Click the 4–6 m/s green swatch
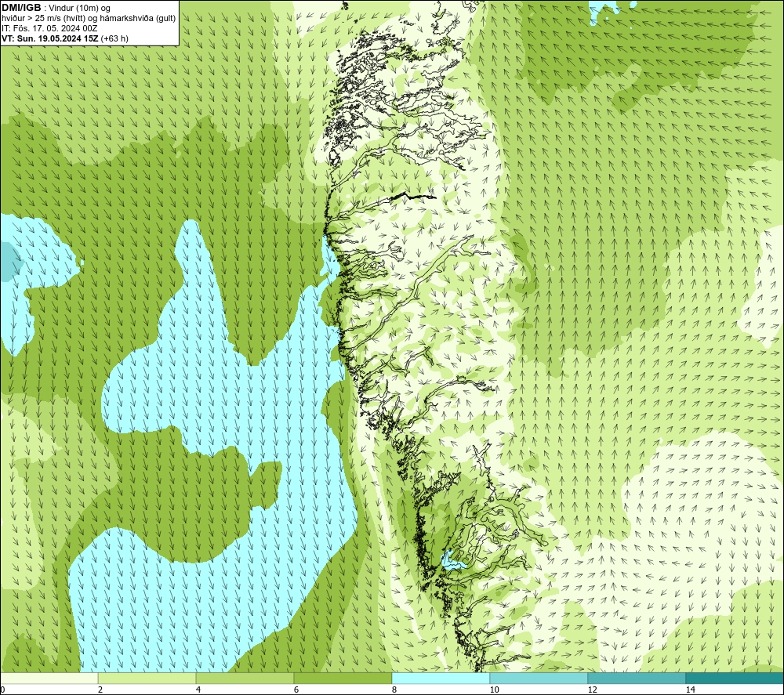Viewport: 784px width, 695px height. pyautogui.click(x=245, y=678)
